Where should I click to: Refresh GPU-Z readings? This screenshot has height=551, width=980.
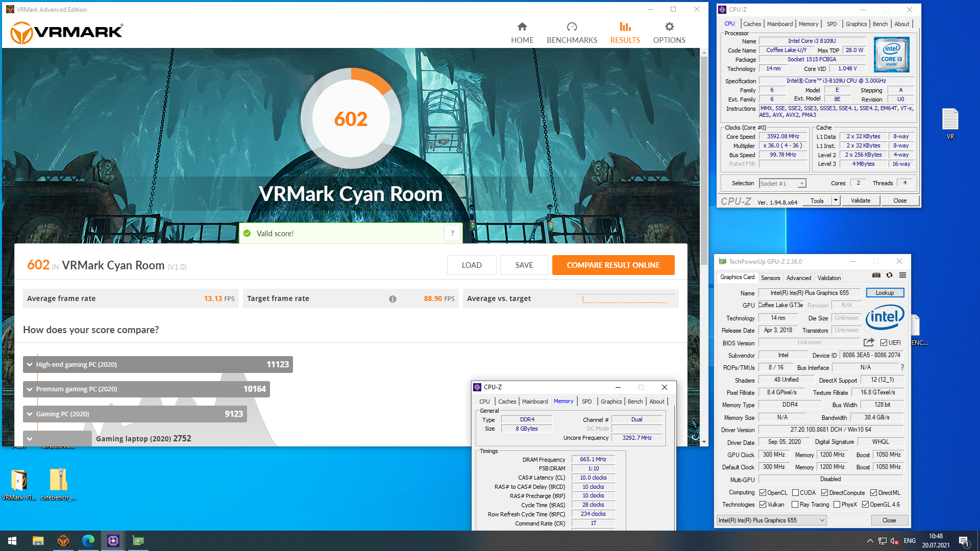(889, 275)
